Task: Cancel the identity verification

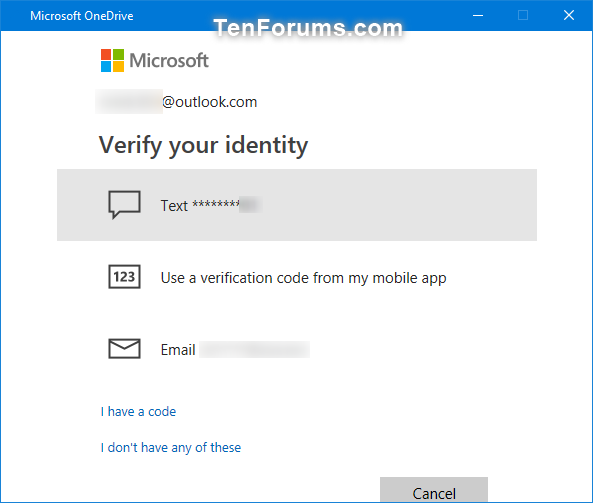Action: pyautogui.click(x=434, y=491)
